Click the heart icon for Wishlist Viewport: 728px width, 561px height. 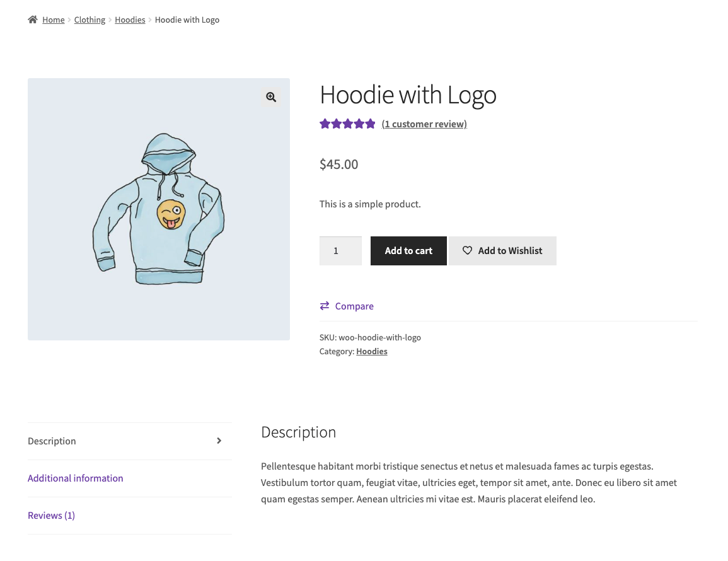click(467, 251)
